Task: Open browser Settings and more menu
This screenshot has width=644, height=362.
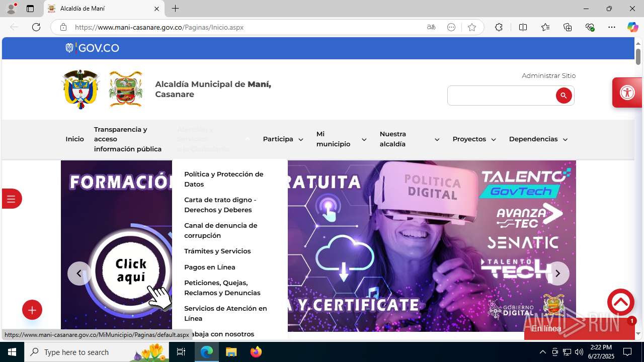Action: (x=612, y=27)
